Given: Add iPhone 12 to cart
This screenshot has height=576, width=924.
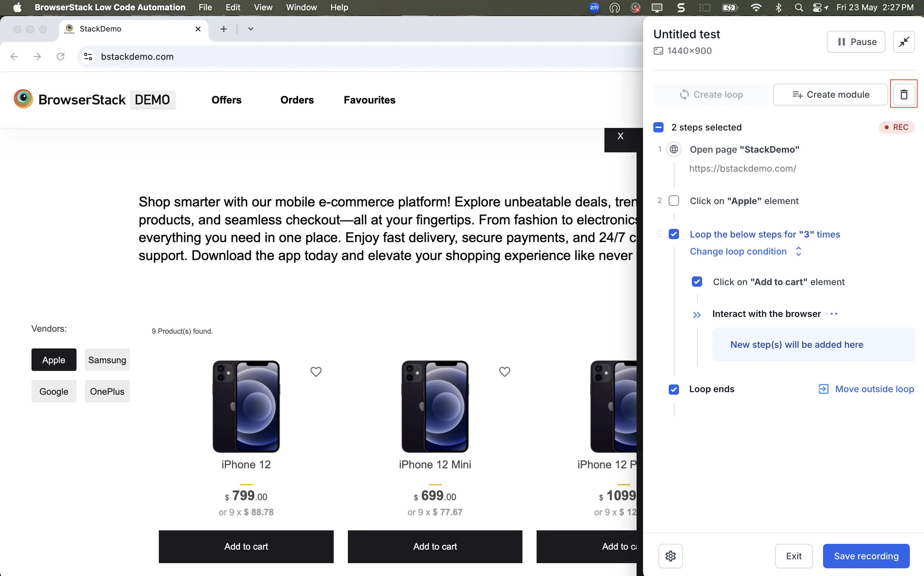Looking at the screenshot, I should (246, 546).
